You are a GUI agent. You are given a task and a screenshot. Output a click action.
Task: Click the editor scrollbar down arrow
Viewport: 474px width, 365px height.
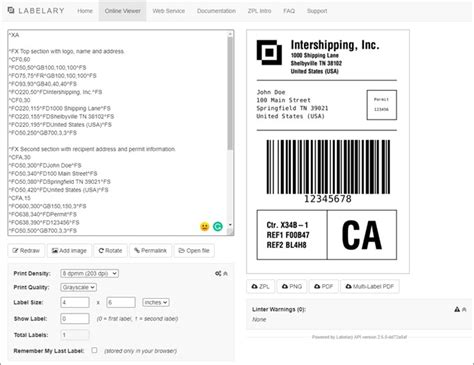[x=230, y=225]
